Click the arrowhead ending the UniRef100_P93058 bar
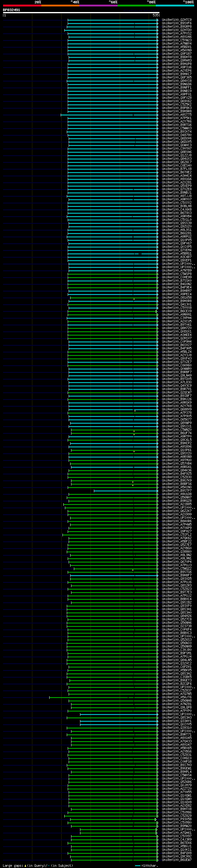Screen dimensions: 197x868 [156, 819]
